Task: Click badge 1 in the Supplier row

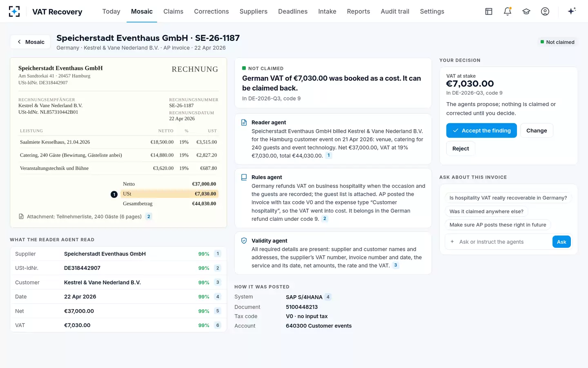Action: point(218,254)
